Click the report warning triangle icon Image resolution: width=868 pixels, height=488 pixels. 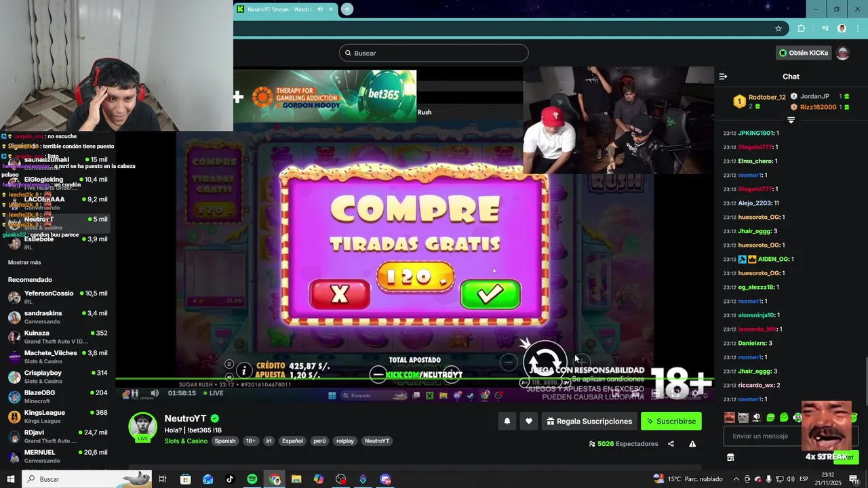coord(692,444)
